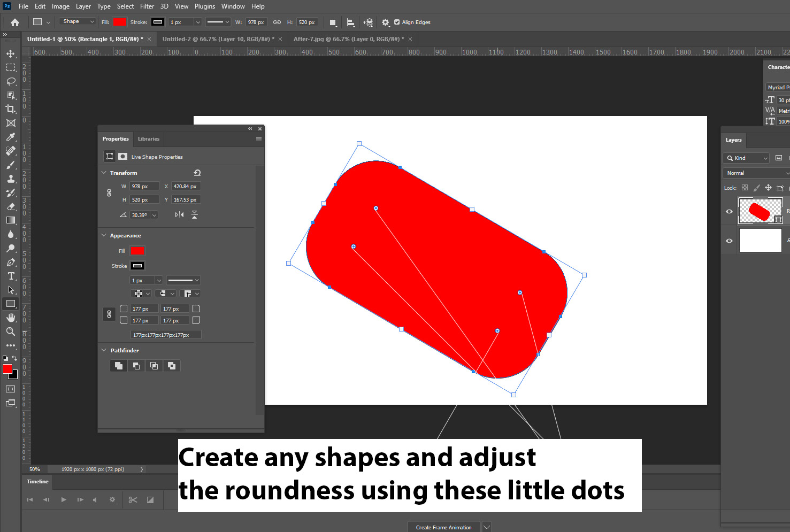Open the Filter menu
790x532 pixels.
147,6
